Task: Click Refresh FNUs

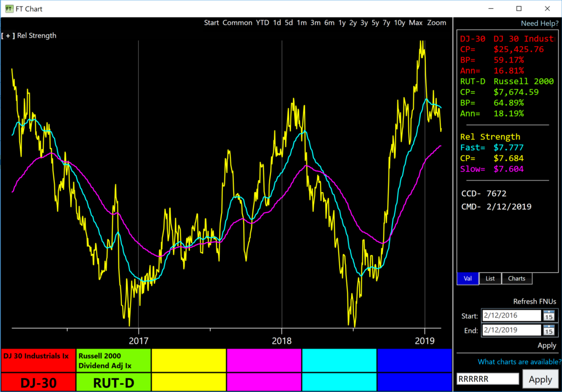Action: (x=534, y=301)
